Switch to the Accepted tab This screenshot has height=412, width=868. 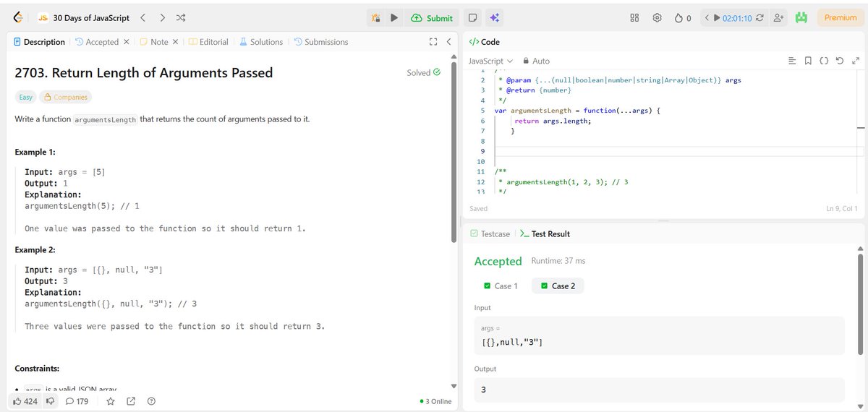96,42
